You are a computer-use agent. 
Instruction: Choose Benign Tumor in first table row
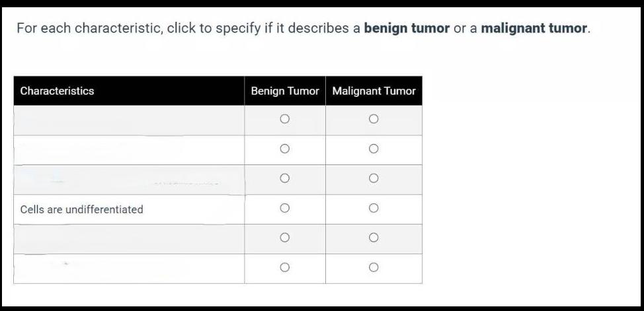click(284, 120)
